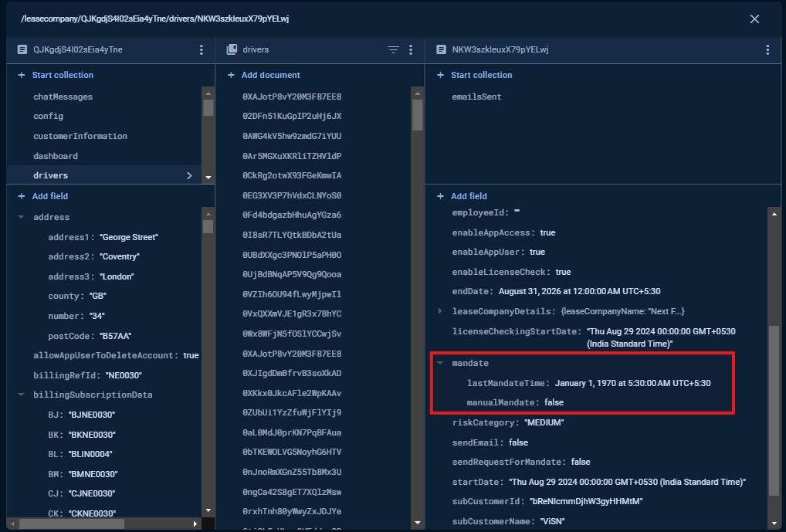Start a collection in the right-hand document panel
The height and width of the screenshot is (532, 786).
pyautogui.click(x=481, y=75)
